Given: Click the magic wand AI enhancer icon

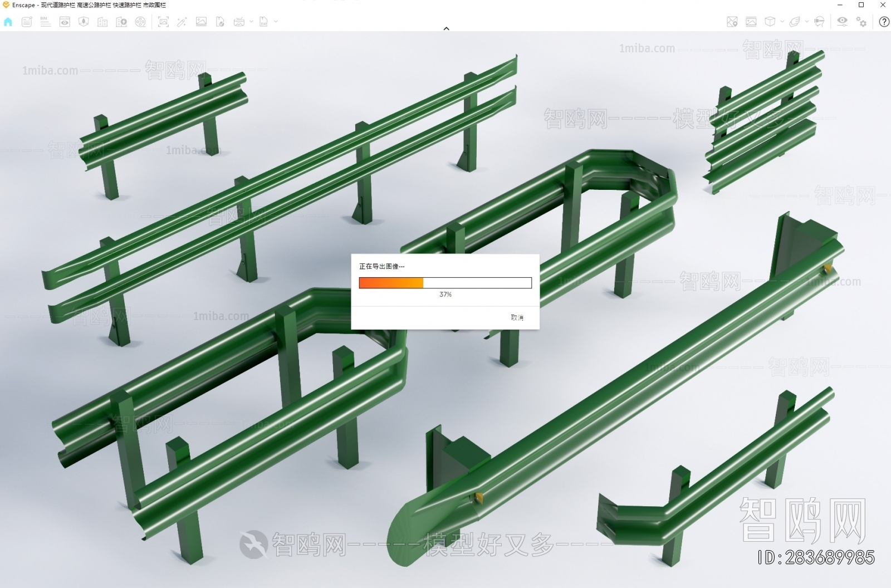Looking at the screenshot, I should click(182, 22).
